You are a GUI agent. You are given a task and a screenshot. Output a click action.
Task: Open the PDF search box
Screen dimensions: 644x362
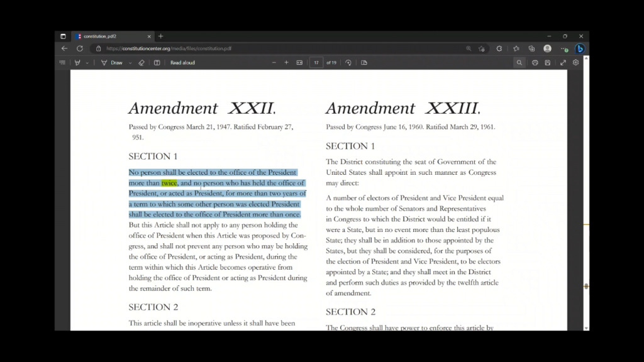tap(519, 63)
